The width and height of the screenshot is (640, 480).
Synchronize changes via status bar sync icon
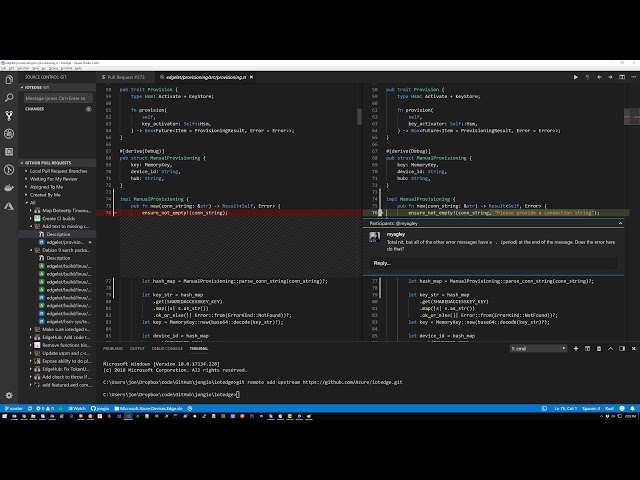(30, 408)
